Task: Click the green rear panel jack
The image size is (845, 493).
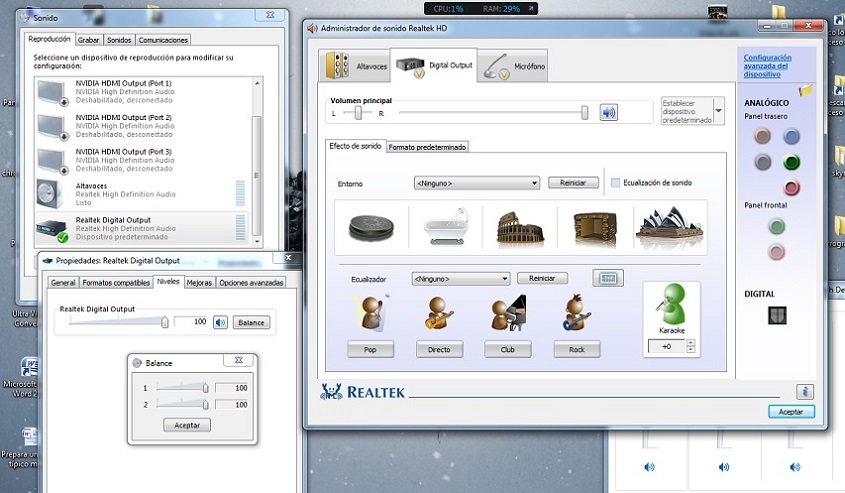Action: (791, 162)
